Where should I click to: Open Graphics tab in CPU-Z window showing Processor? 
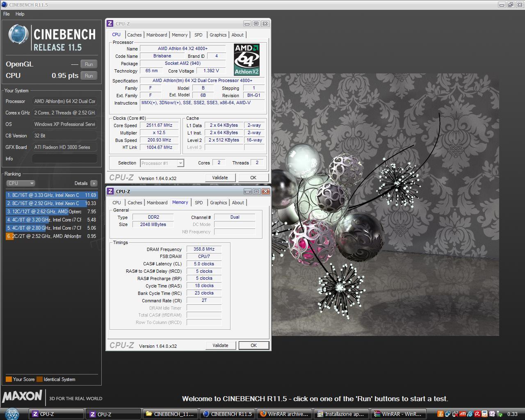click(x=218, y=35)
